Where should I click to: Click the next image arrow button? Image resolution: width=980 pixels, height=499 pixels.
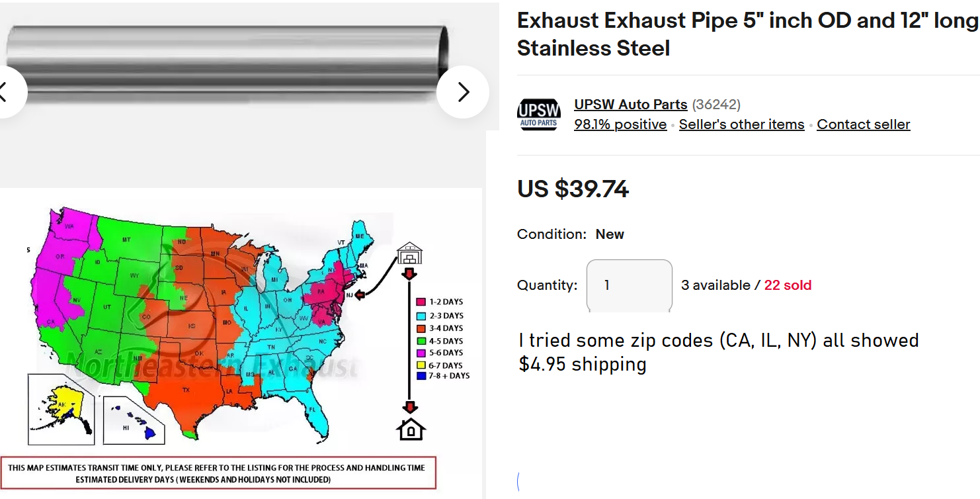[x=463, y=92]
